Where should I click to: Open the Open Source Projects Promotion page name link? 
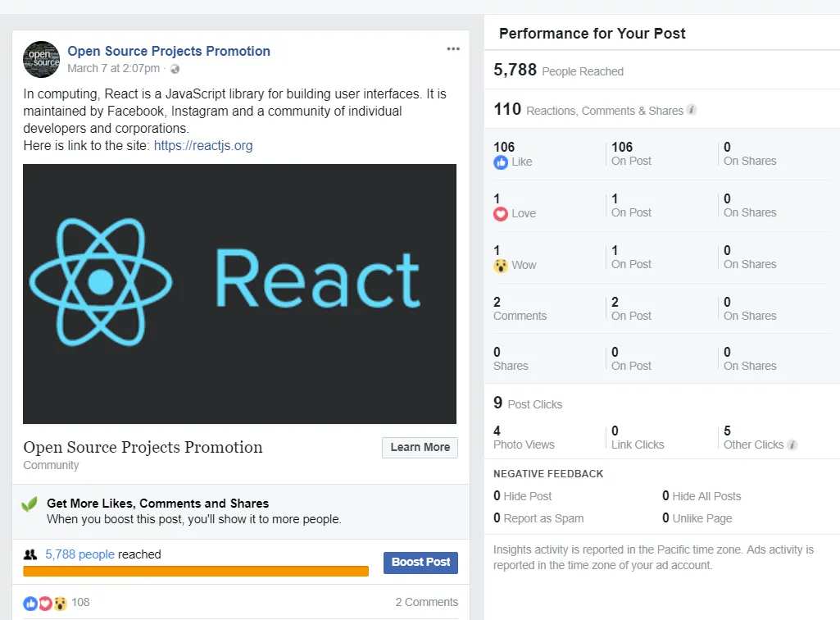169,51
